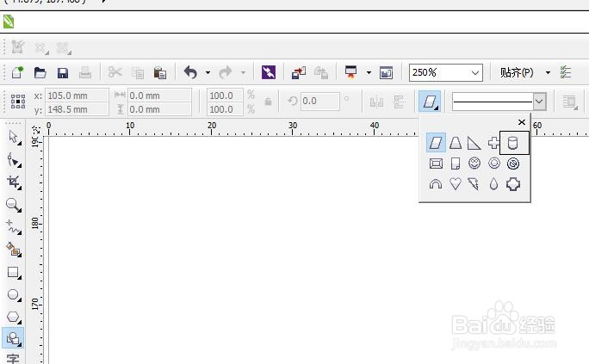Select the Pick arrow tool

point(14,138)
